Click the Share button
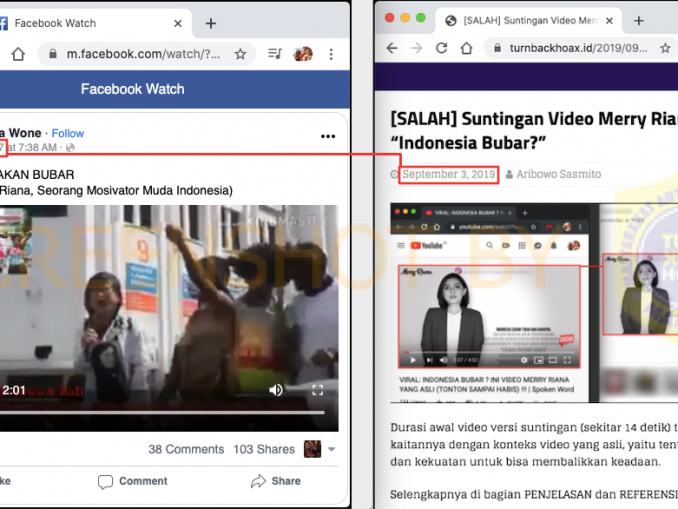 [275, 481]
